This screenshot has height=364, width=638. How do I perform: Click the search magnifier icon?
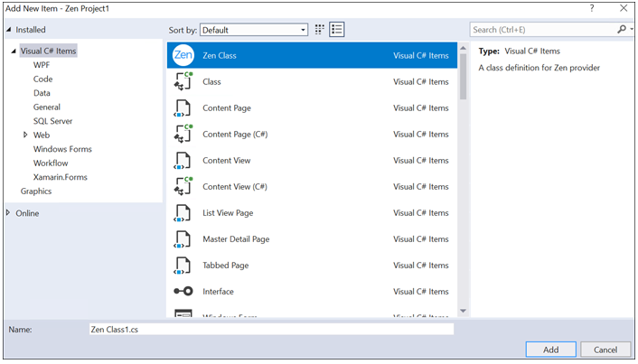click(622, 29)
